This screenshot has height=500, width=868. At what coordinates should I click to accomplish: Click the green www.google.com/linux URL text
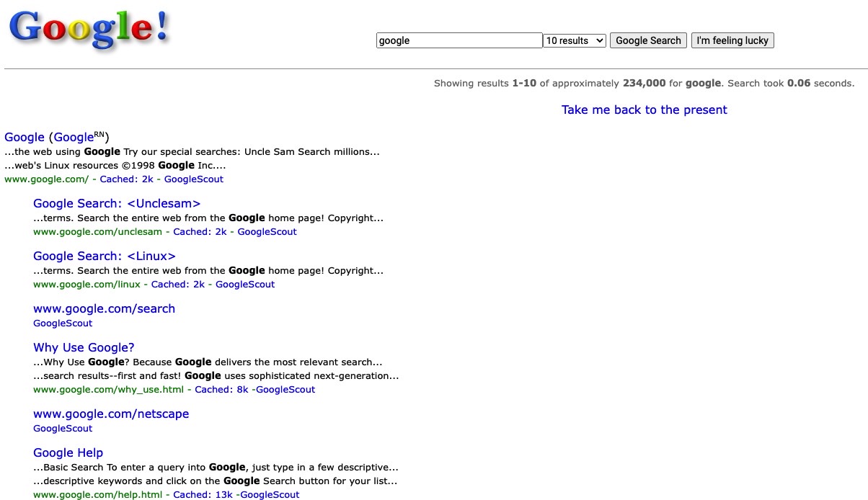[x=87, y=284]
